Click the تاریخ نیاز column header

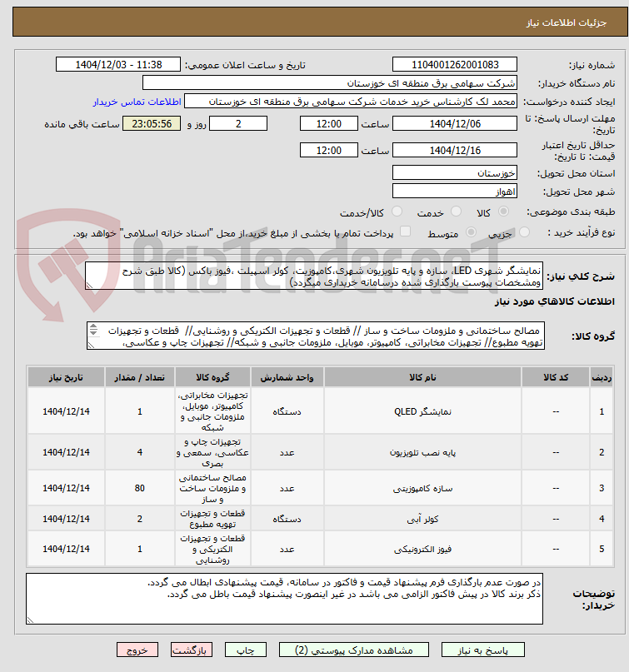[x=66, y=377]
